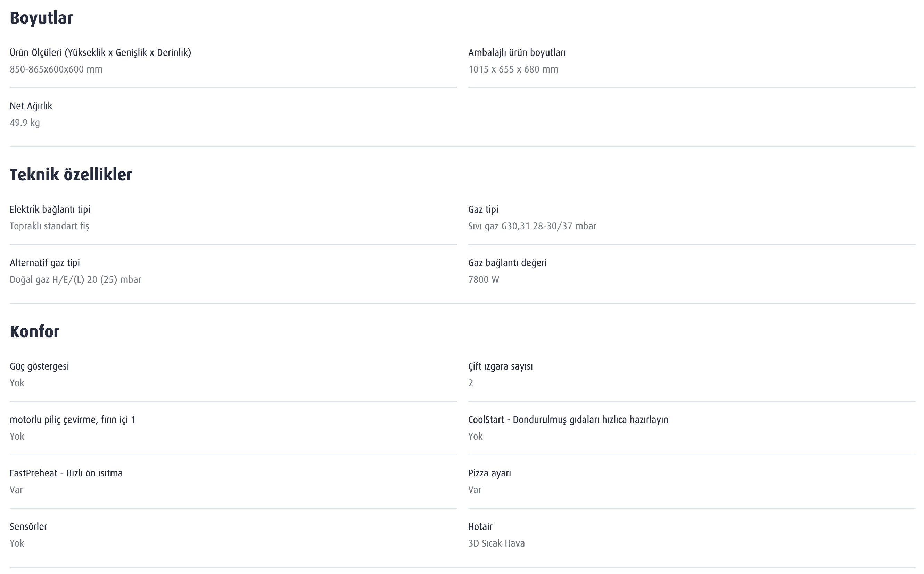Screen dimensions: 924x574
Task: Click the 7800 W gas connection value
Action: coord(483,279)
